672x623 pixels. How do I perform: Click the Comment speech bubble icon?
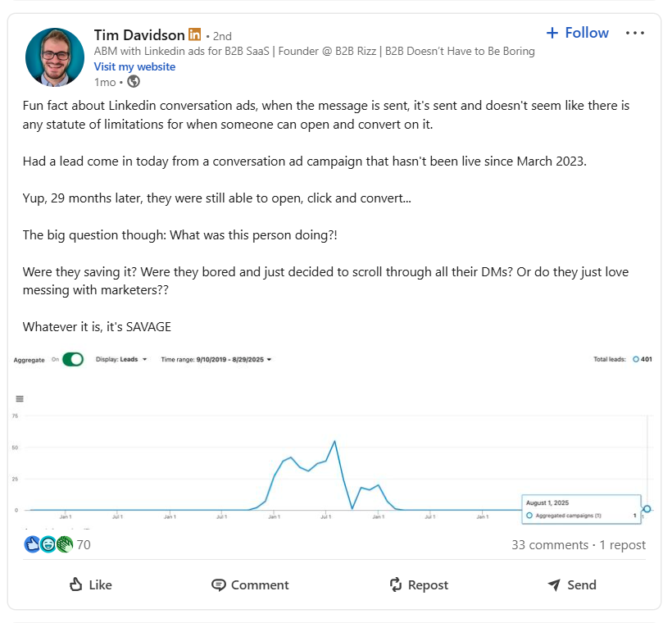[x=219, y=584]
